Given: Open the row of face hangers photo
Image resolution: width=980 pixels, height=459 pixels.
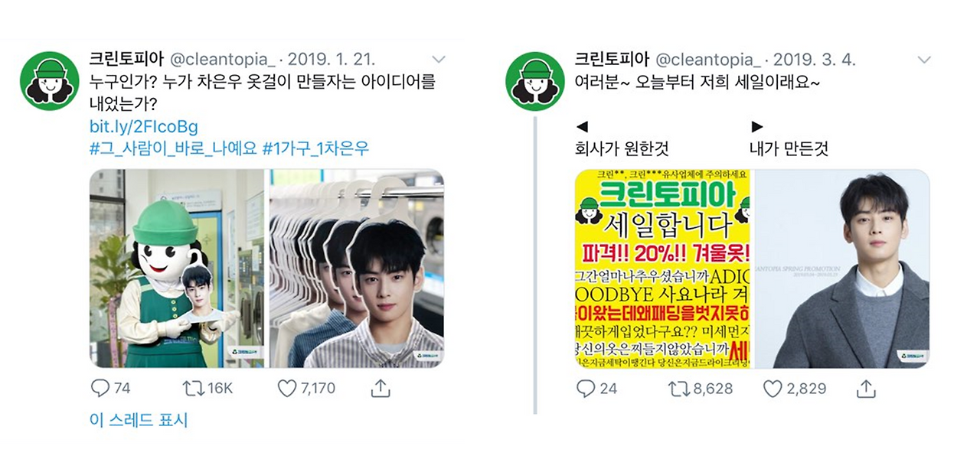Looking at the screenshot, I should point(356,269).
